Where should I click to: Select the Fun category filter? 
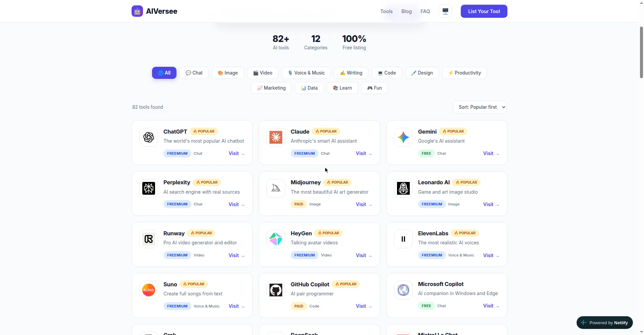375,88
